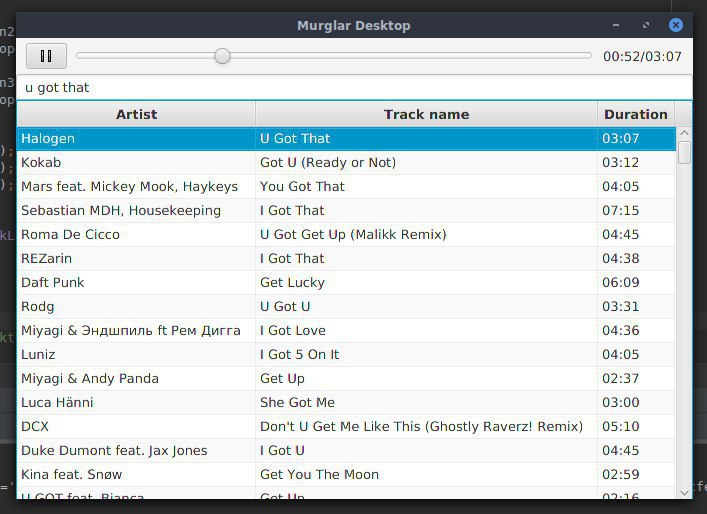Maximize the Murglar Desktop window
The image size is (707, 514).
646,25
